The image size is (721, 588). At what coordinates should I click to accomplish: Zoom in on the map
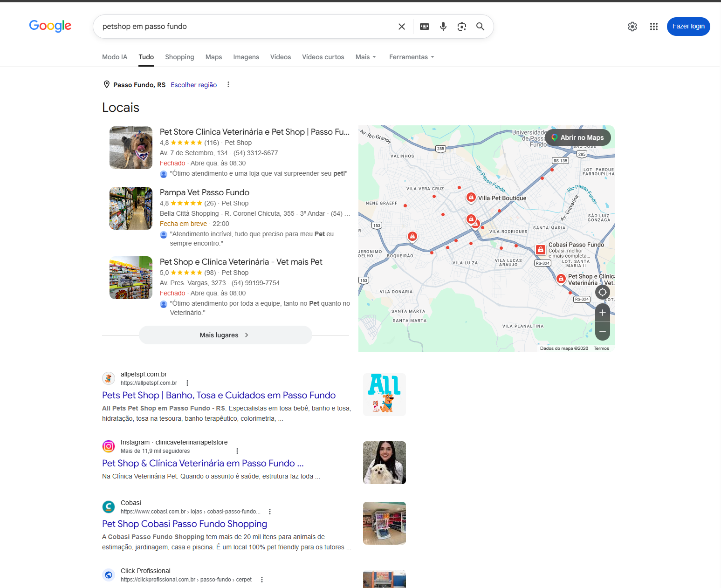(x=603, y=313)
